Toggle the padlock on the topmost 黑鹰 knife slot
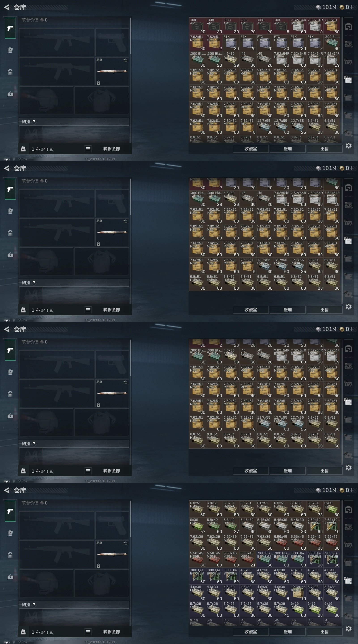 (99, 83)
